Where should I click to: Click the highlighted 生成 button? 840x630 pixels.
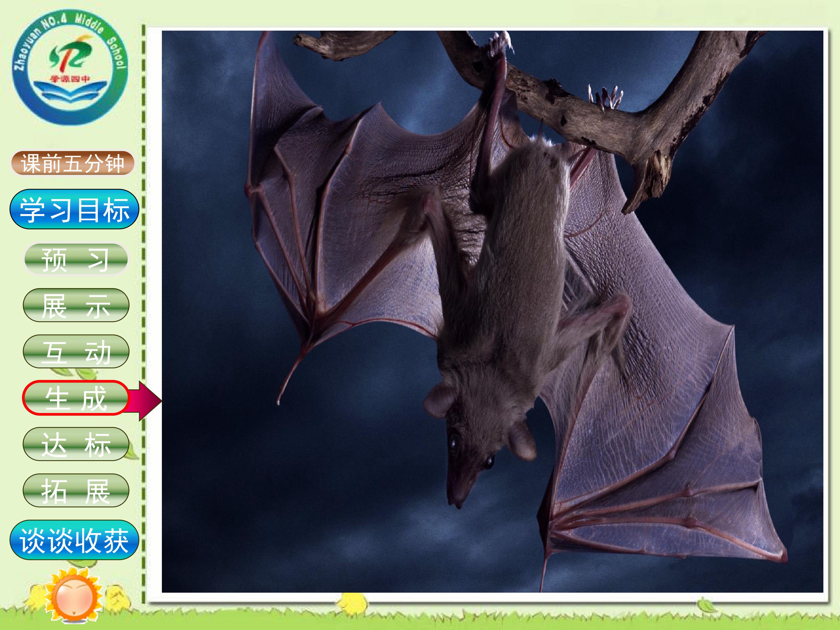76,398
